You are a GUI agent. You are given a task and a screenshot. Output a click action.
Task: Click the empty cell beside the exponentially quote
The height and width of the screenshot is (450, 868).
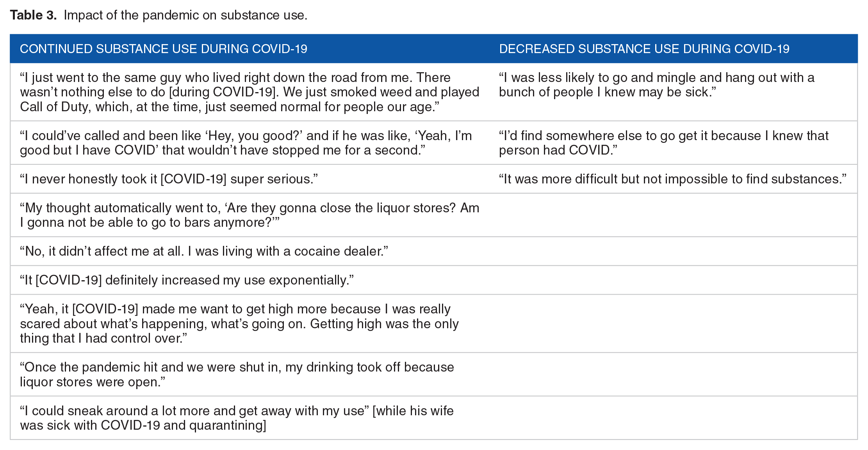673,280
